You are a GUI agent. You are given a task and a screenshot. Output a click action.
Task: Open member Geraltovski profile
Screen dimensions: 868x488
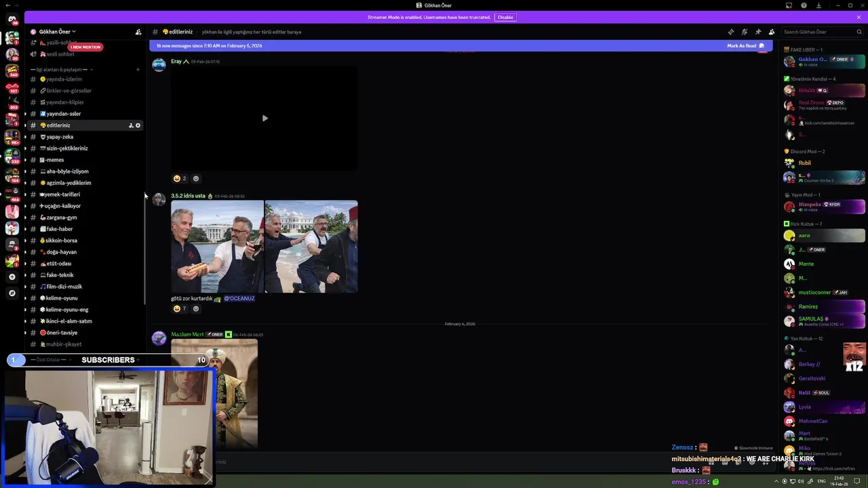[824, 378]
